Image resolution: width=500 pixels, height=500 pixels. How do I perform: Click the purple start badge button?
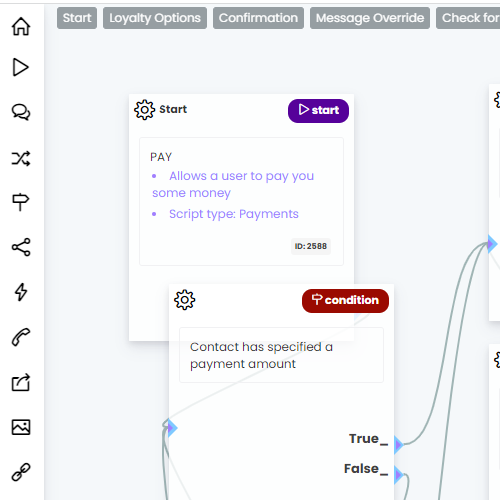click(318, 111)
